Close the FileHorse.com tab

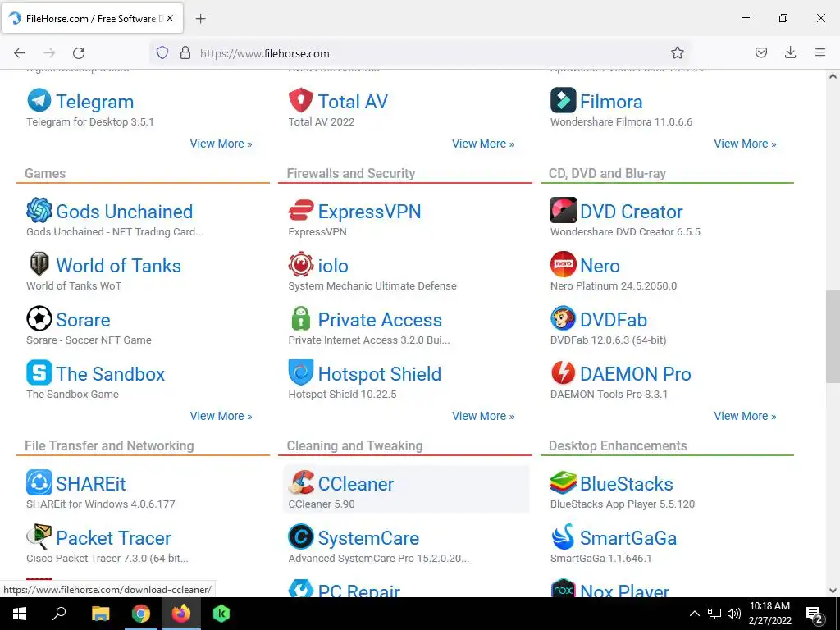click(170, 18)
